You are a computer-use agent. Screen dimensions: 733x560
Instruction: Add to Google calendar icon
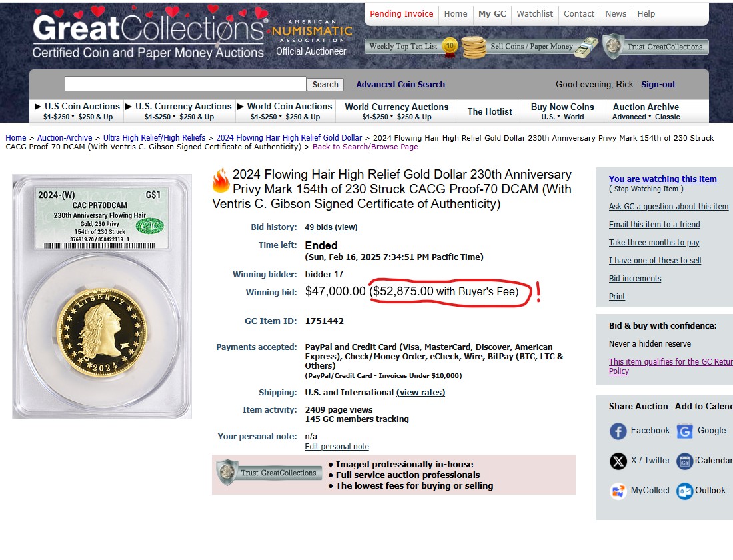pyautogui.click(x=684, y=431)
